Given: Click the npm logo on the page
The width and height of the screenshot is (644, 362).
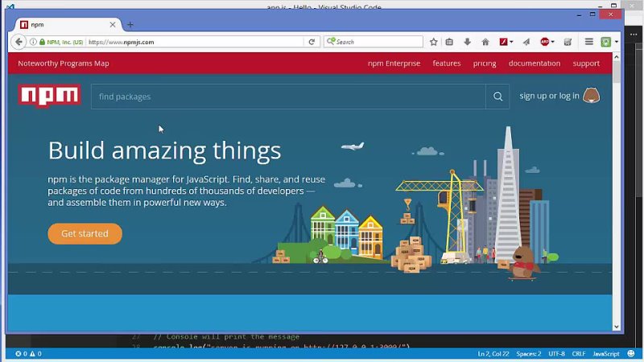Looking at the screenshot, I should 50,96.
